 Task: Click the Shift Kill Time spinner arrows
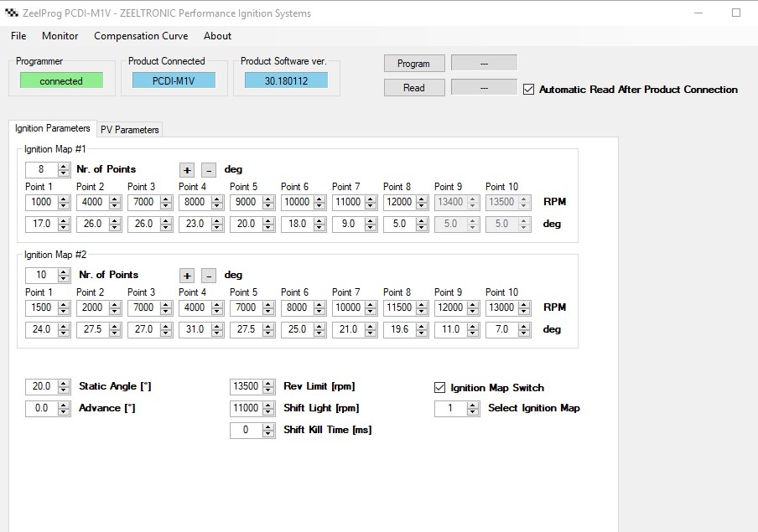click(x=268, y=431)
